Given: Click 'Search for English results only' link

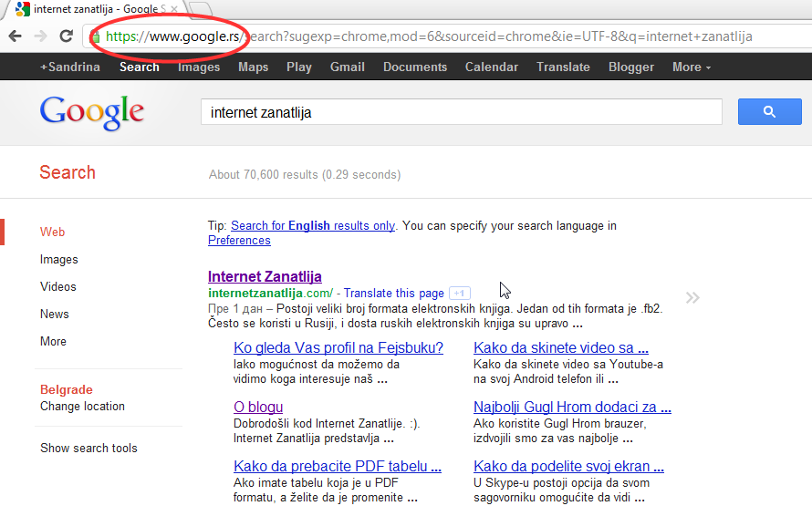Looking at the screenshot, I should click(x=313, y=225).
